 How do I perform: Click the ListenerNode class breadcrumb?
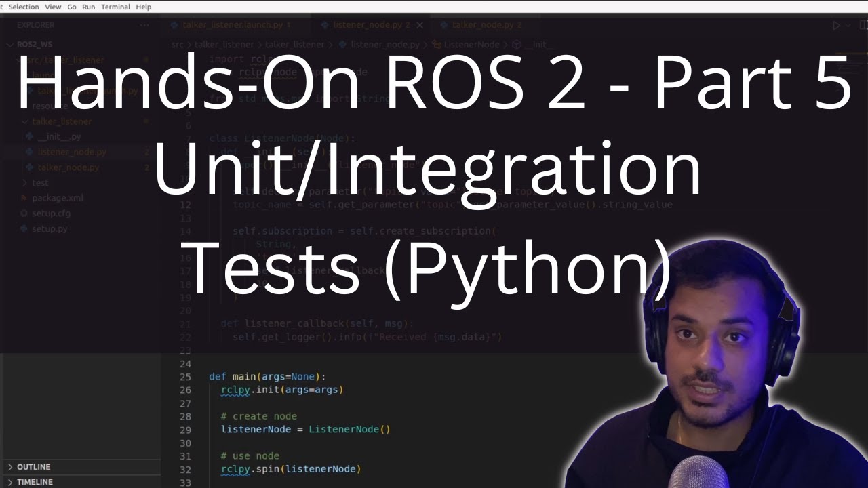pyautogui.click(x=472, y=45)
